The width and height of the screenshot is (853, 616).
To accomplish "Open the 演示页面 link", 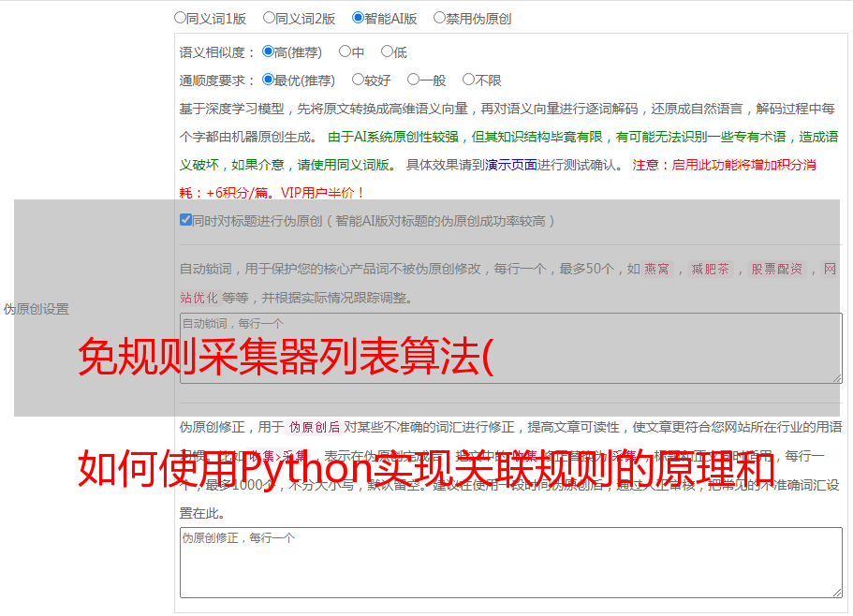I will click(511, 165).
